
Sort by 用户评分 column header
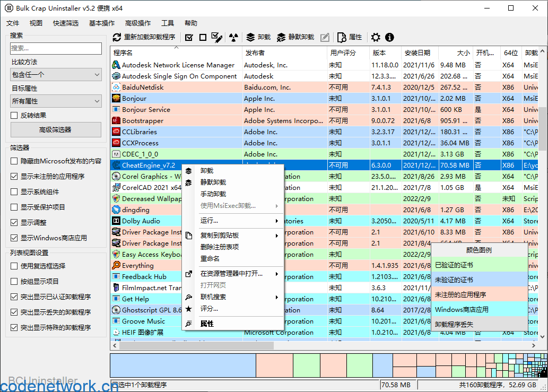(348, 53)
